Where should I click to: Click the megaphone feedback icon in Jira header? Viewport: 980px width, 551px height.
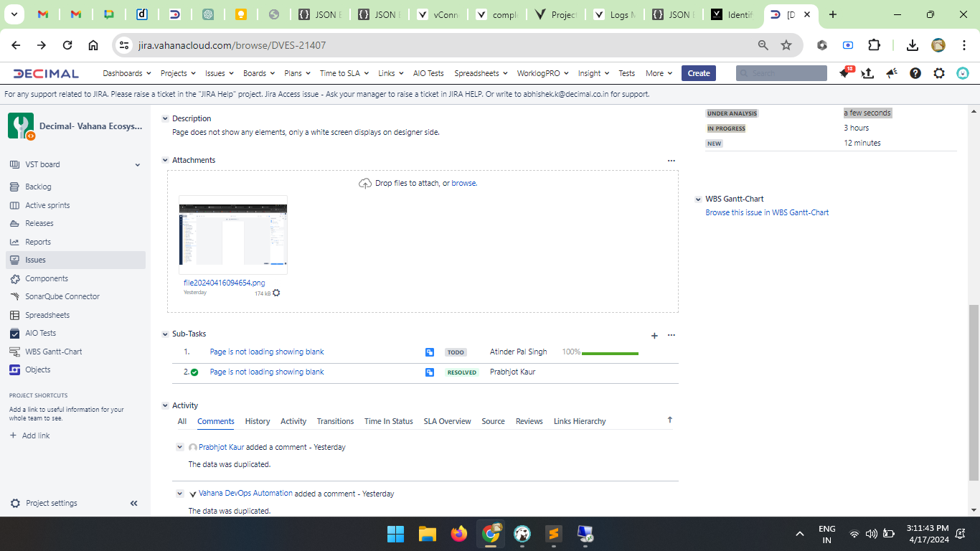pyautogui.click(x=892, y=73)
